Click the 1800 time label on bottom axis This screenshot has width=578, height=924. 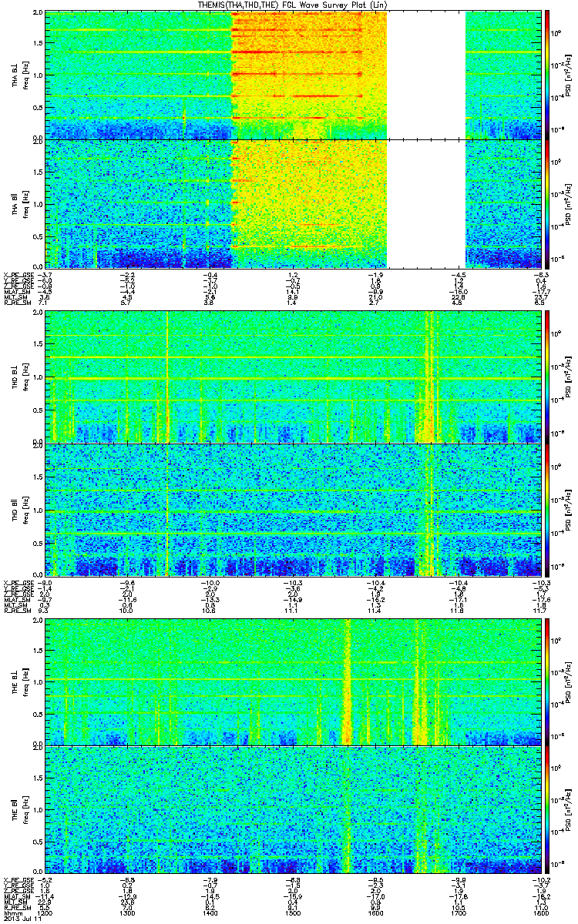click(538, 915)
